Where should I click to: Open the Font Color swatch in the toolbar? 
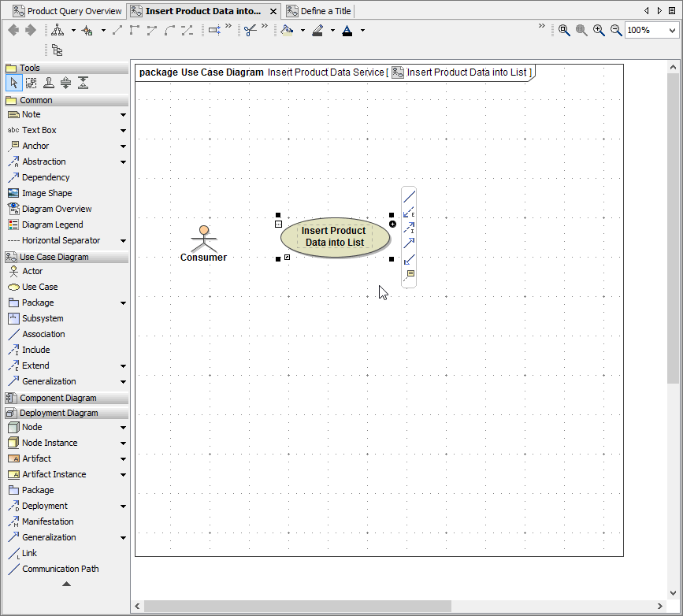pyautogui.click(x=347, y=30)
